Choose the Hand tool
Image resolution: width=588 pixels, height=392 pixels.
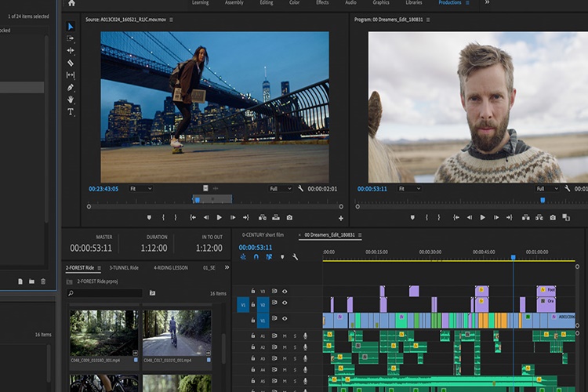pyautogui.click(x=71, y=100)
